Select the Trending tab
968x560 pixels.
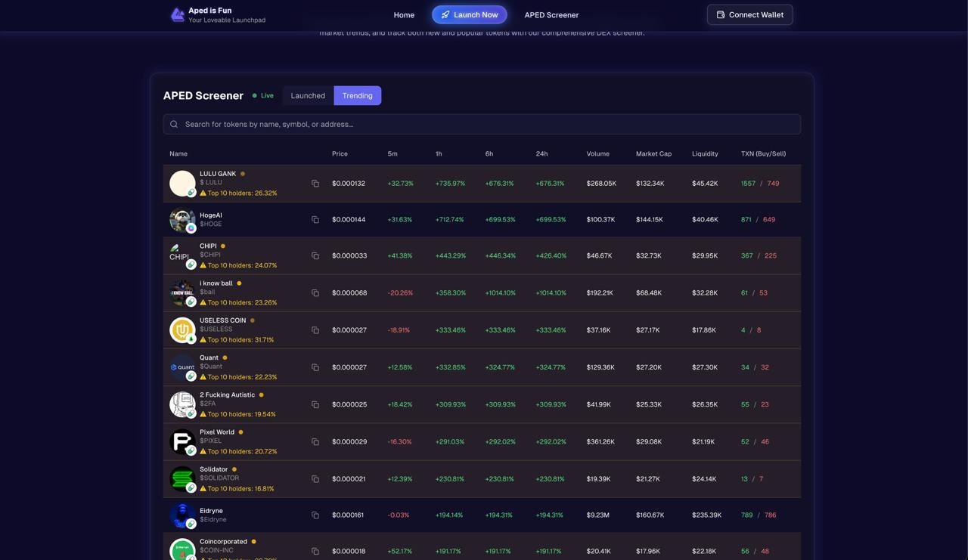358,96
